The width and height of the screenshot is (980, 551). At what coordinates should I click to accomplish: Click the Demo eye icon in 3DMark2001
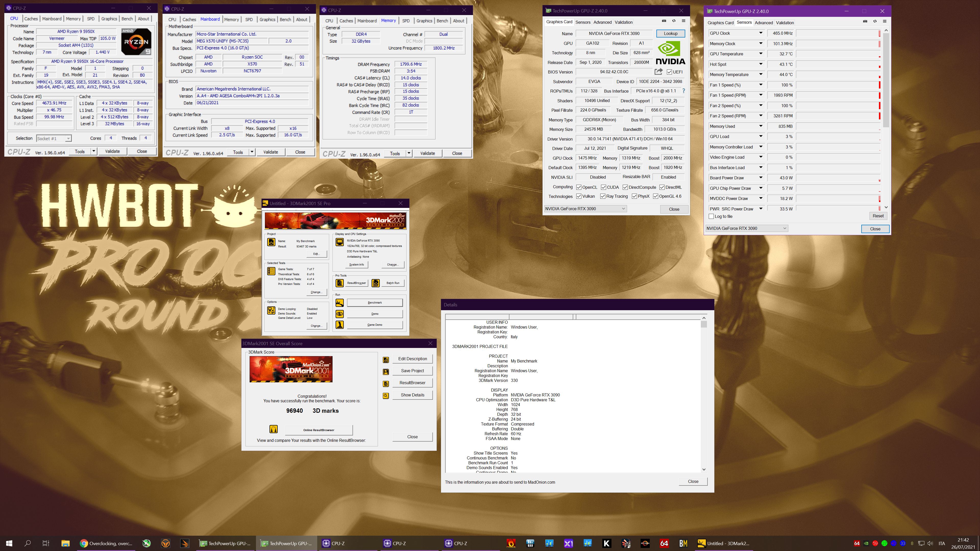pos(339,314)
